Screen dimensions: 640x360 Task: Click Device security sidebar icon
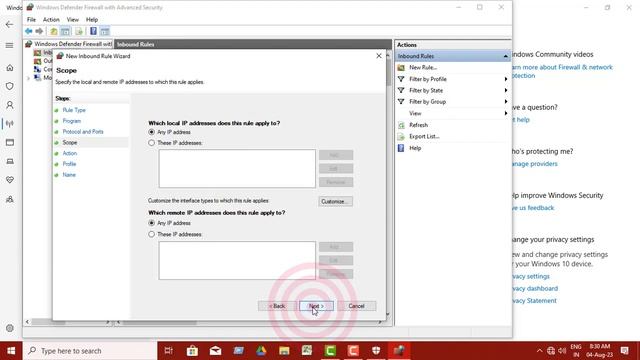(10, 161)
